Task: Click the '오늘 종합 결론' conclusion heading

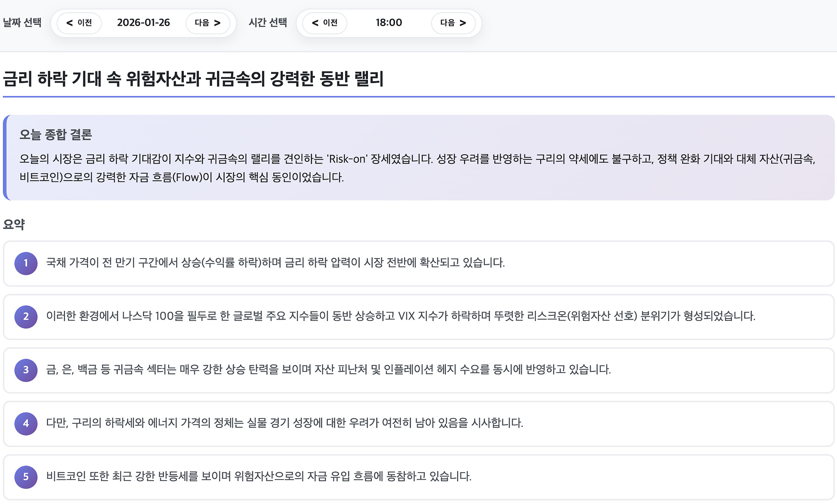Action: 55,135
